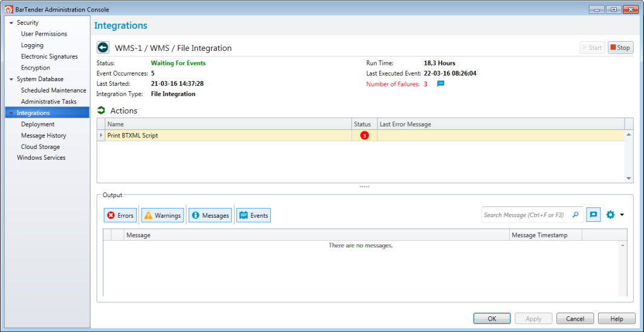Click the Actions list scroll down arrow
The height and width of the screenshot is (332, 644).
click(628, 178)
